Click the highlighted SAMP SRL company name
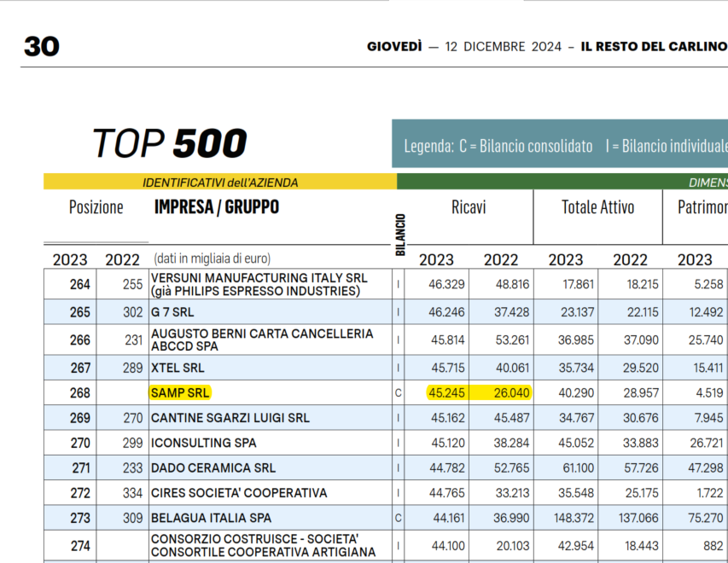The image size is (728, 563). pos(180,392)
